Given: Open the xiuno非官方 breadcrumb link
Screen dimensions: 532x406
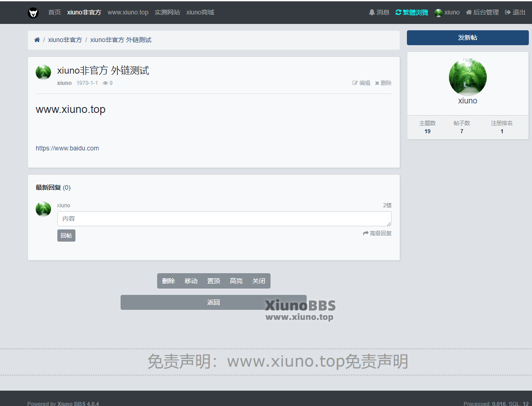Looking at the screenshot, I should [x=65, y=40].
